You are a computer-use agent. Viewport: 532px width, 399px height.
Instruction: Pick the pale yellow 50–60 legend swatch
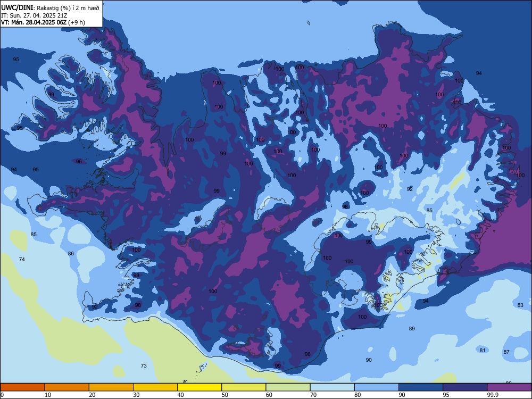[x=244, y=387]
